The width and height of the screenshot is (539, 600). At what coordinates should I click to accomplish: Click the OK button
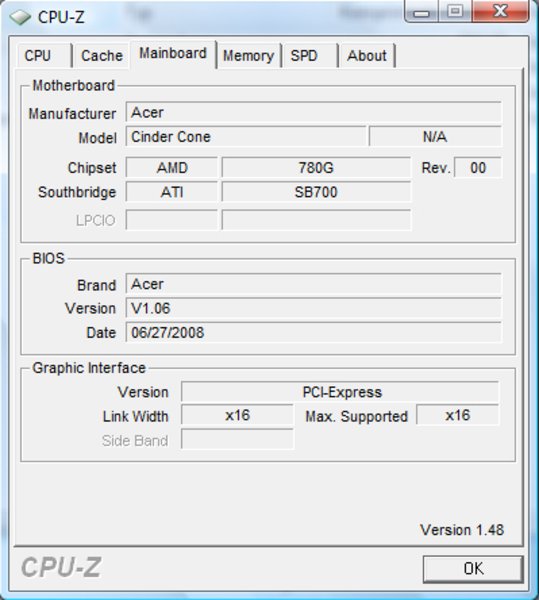(x=473, y=569)
